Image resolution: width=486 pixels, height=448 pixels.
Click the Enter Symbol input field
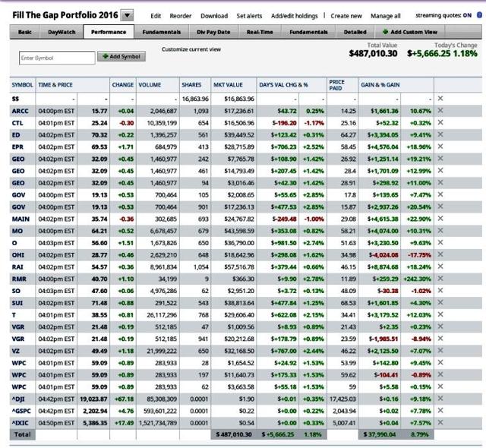click(x=57, y=58)
